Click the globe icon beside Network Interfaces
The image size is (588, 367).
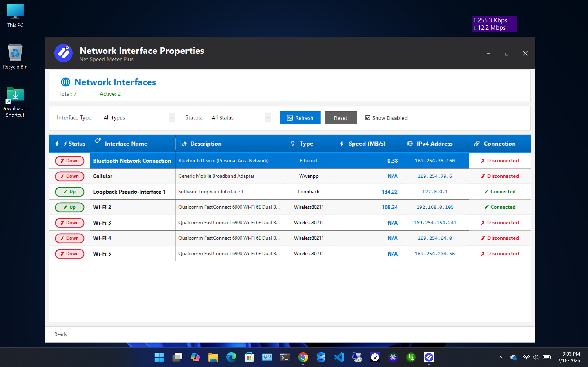pyautogui.click(x=65, y=82)
